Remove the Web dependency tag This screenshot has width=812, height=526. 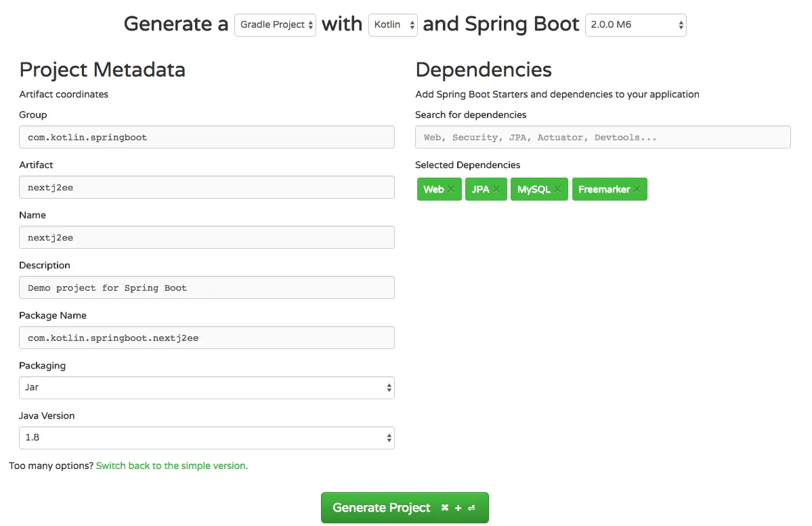(451, 189)
